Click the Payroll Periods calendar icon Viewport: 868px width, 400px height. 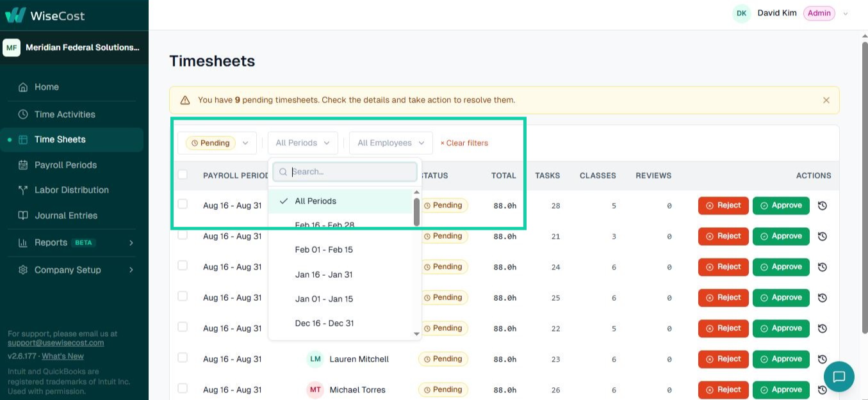tap(23, 165)
